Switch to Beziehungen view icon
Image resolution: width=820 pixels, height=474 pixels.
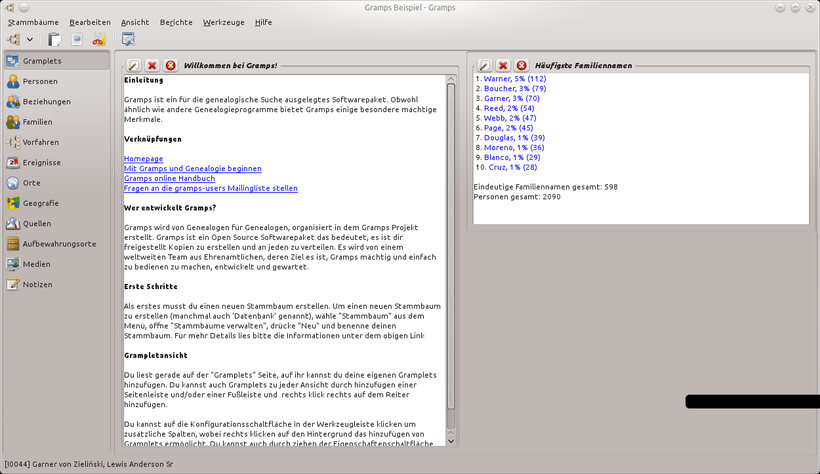13,101
